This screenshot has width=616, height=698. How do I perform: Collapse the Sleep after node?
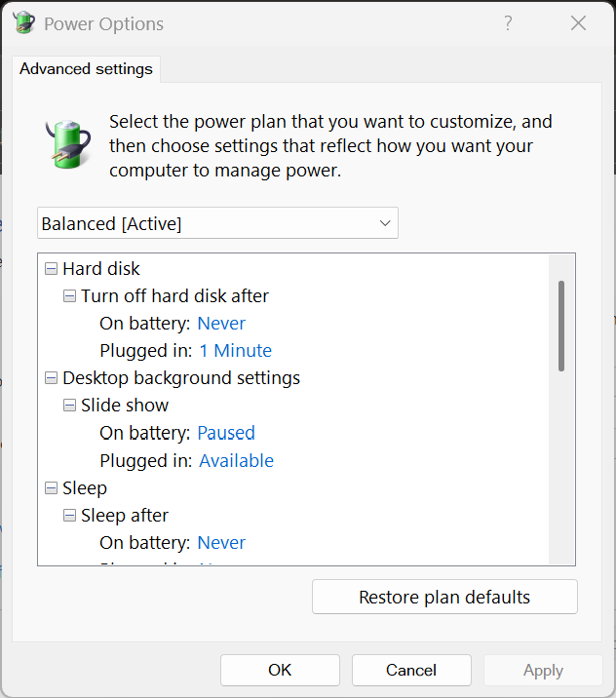click(x=69, y=515)
